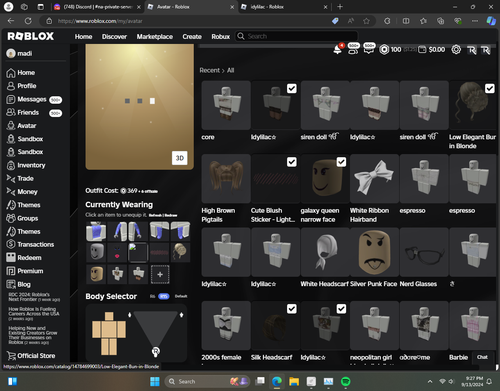Uncheck the Cute Blush Sticker item
500x391 pixels.
click(x=292, y=162)
